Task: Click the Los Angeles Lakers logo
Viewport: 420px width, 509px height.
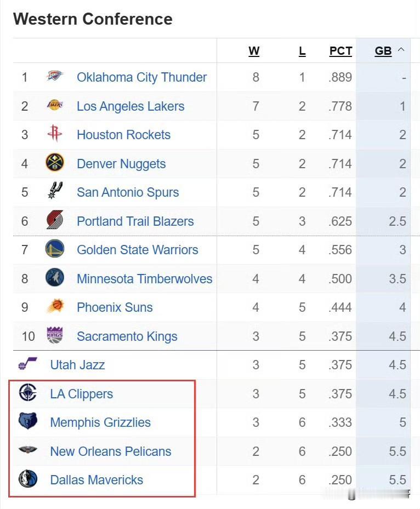Action: coord(55,105)
